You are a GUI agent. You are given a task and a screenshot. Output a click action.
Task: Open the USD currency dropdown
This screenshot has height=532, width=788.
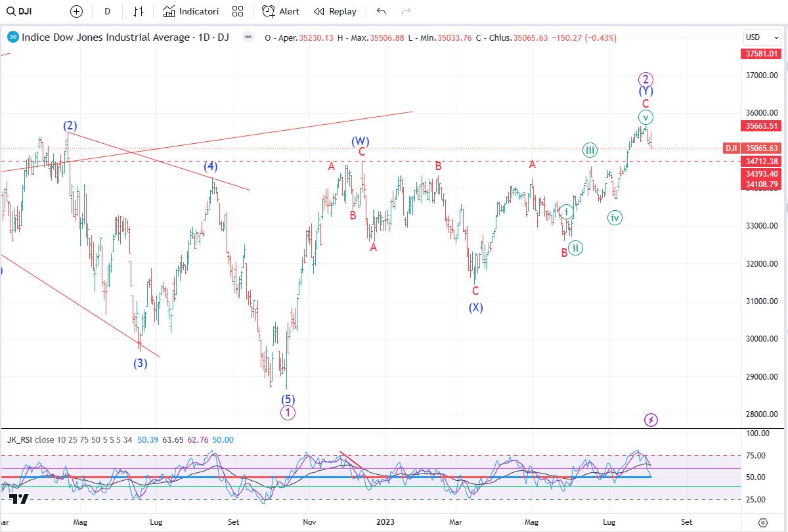tap(761, 37)
